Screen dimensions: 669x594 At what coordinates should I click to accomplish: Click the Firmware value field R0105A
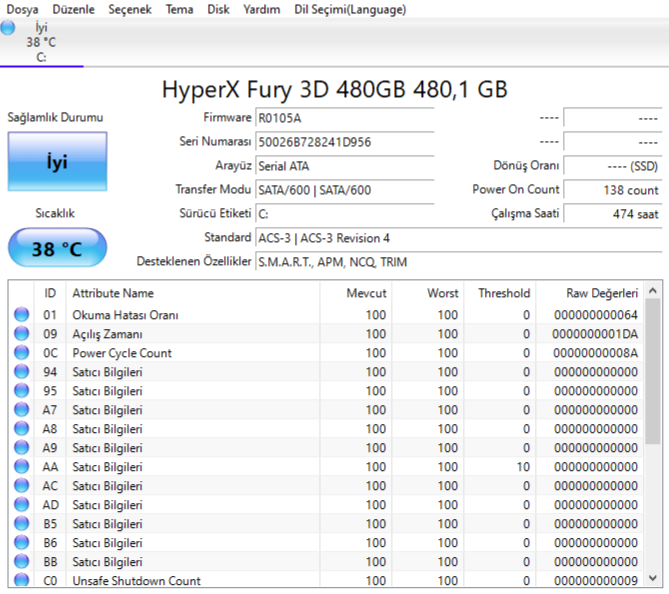tap(344, 118)
